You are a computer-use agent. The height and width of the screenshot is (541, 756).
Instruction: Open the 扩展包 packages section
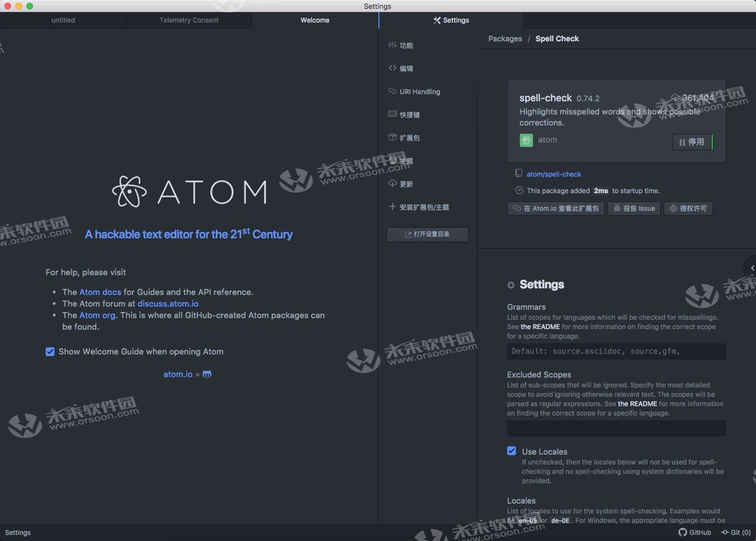[x=410, y=138]
